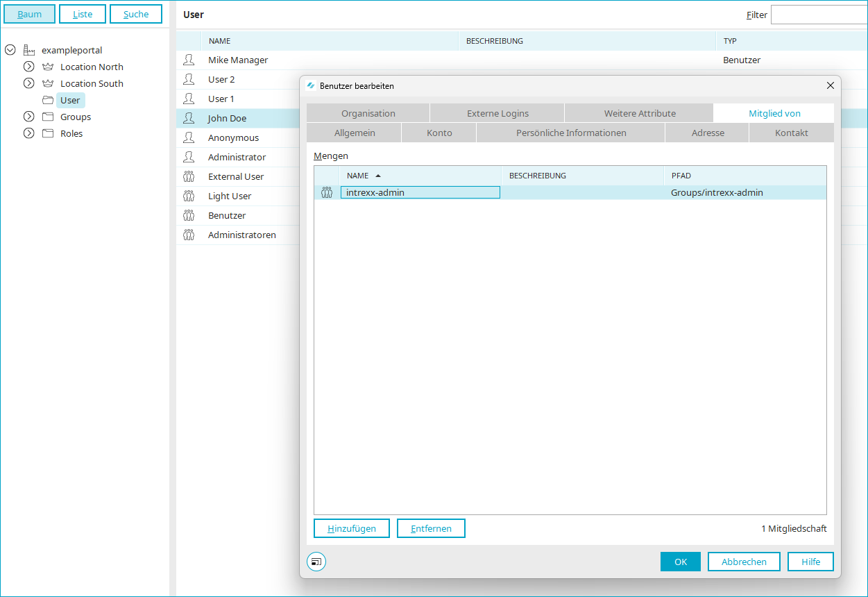Expand the Location North tree node
The image size is (868, 597).
click(x=29, y=67)
